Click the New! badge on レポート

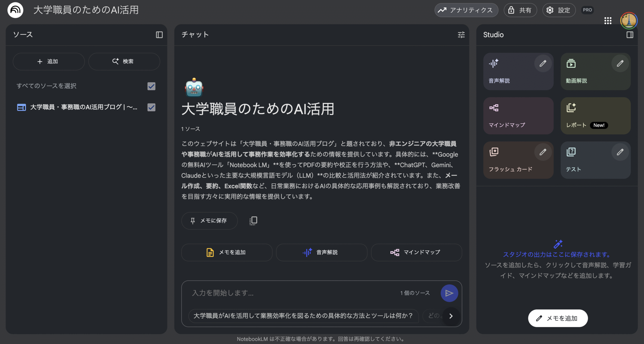coord(599,125)
